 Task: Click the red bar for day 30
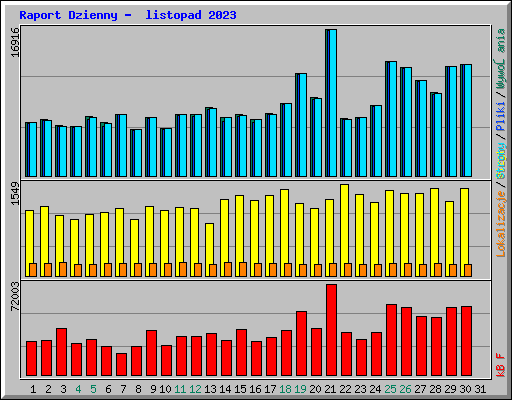pos(466,341)
